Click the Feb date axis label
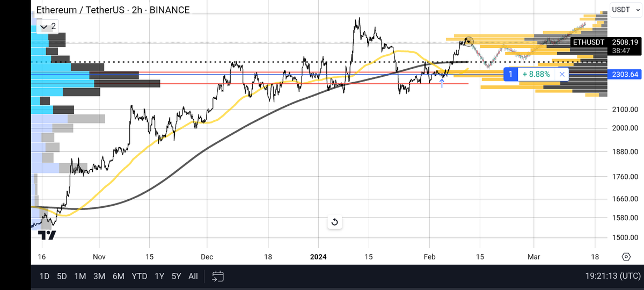The image size is (644, 290). tap(429, 257)
